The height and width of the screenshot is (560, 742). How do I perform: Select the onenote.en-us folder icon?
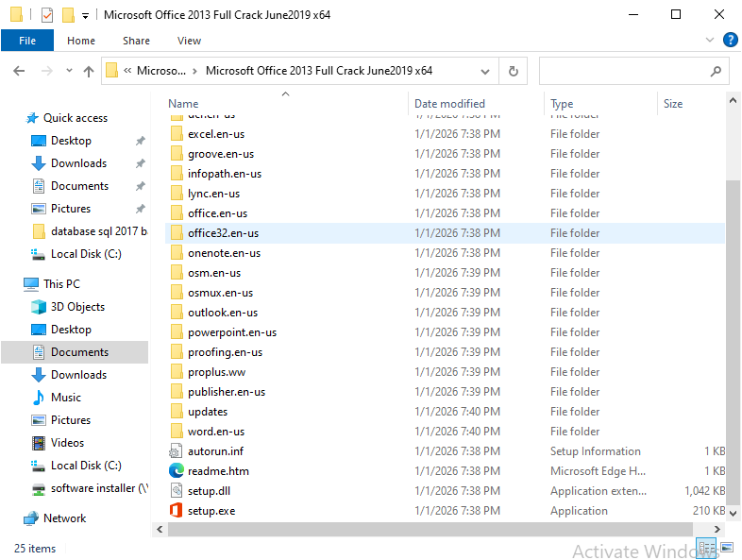pyautogui.click(x=177, y=253)
